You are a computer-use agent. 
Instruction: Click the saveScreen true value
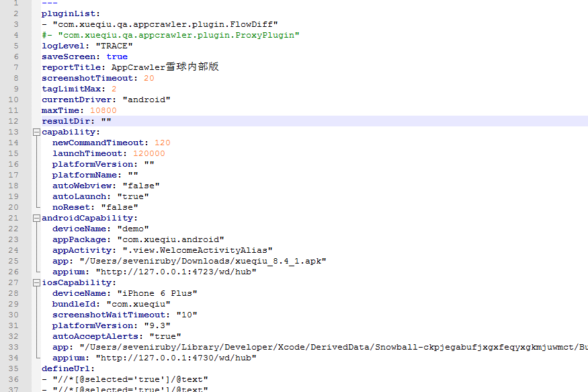click(x=117, y=56)
